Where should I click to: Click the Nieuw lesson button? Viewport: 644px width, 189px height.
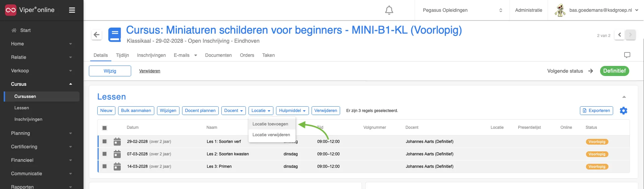point(106,111)
